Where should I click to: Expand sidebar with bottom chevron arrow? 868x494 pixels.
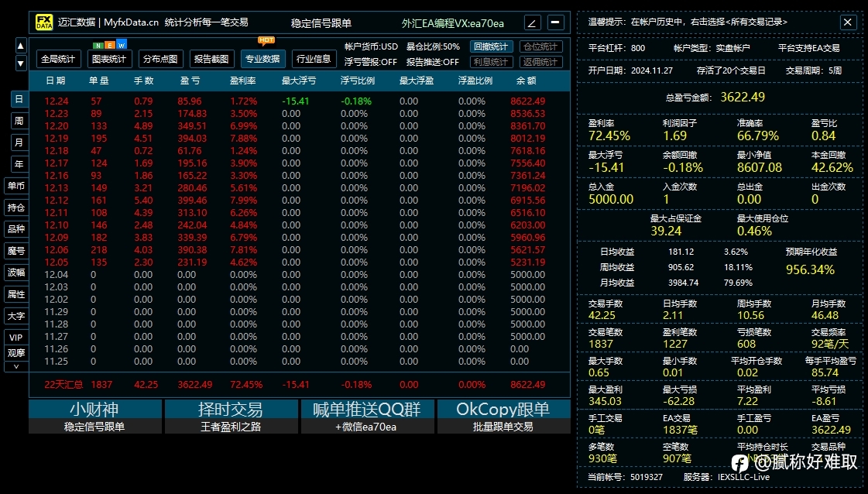[16, 366]
